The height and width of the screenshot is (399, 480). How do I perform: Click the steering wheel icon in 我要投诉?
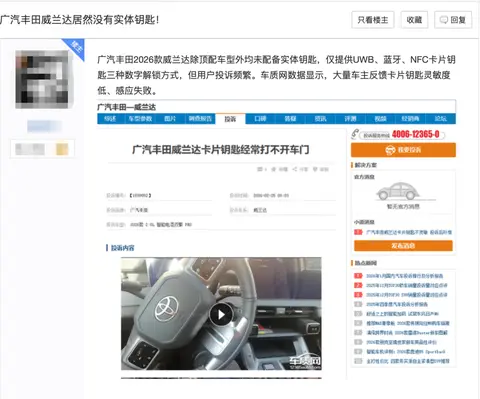click(x=390, y=150)
